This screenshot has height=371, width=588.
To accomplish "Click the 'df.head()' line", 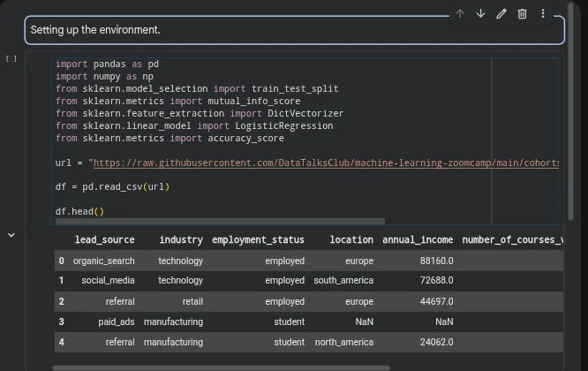I will [79, 212].
